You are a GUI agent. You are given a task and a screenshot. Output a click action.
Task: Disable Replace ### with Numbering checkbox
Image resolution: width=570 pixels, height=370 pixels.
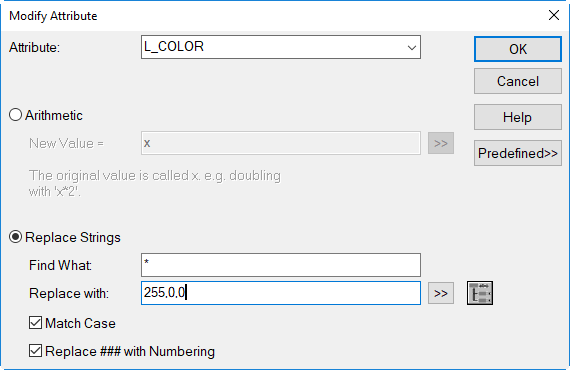click(35, 351)
